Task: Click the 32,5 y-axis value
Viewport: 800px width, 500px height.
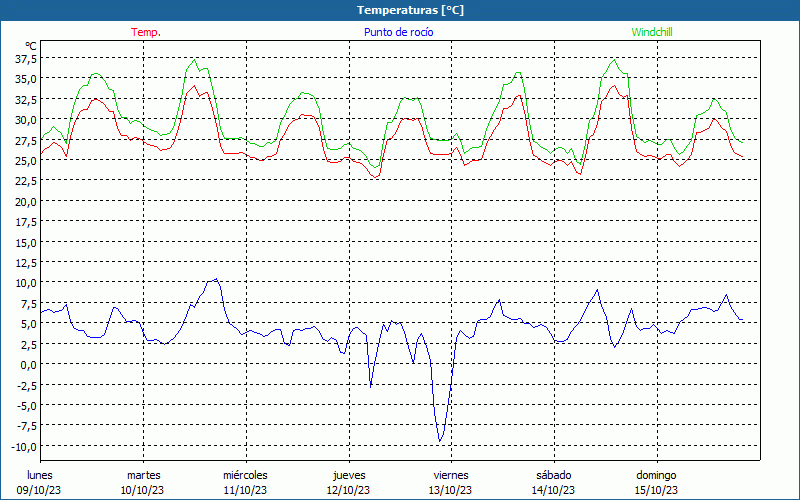Action: coord(25,99)
